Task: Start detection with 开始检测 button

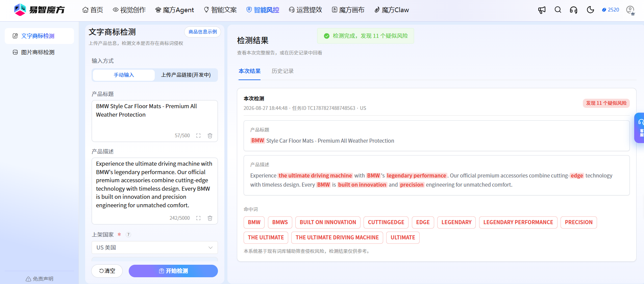Action: pos(173,271)
